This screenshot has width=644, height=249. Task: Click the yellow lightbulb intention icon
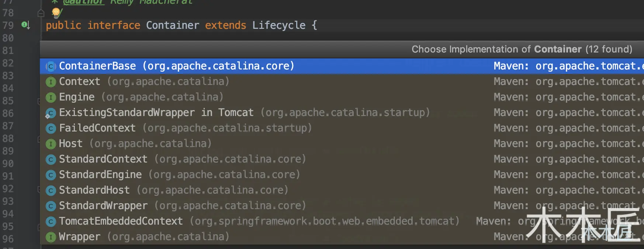click(x=56, y=13)
